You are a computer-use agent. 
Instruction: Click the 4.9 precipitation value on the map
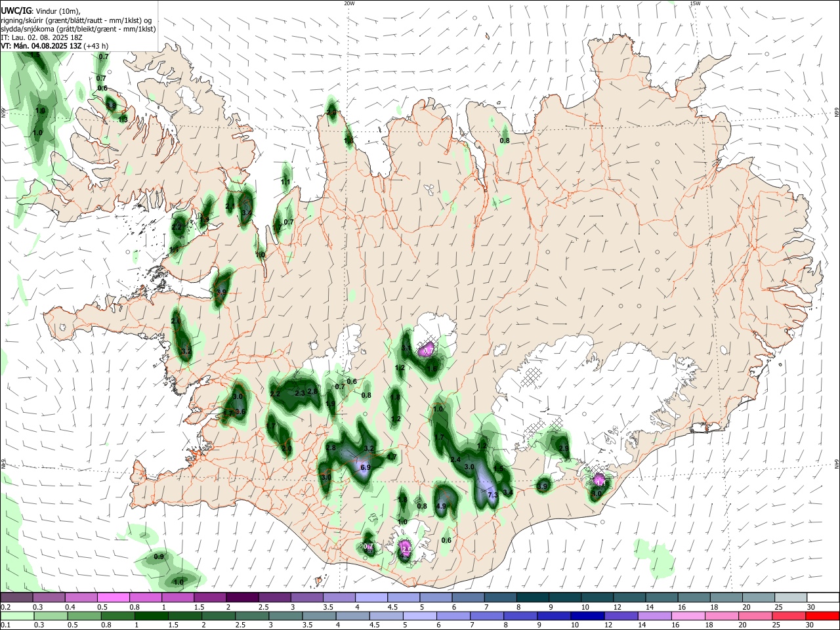441,506
